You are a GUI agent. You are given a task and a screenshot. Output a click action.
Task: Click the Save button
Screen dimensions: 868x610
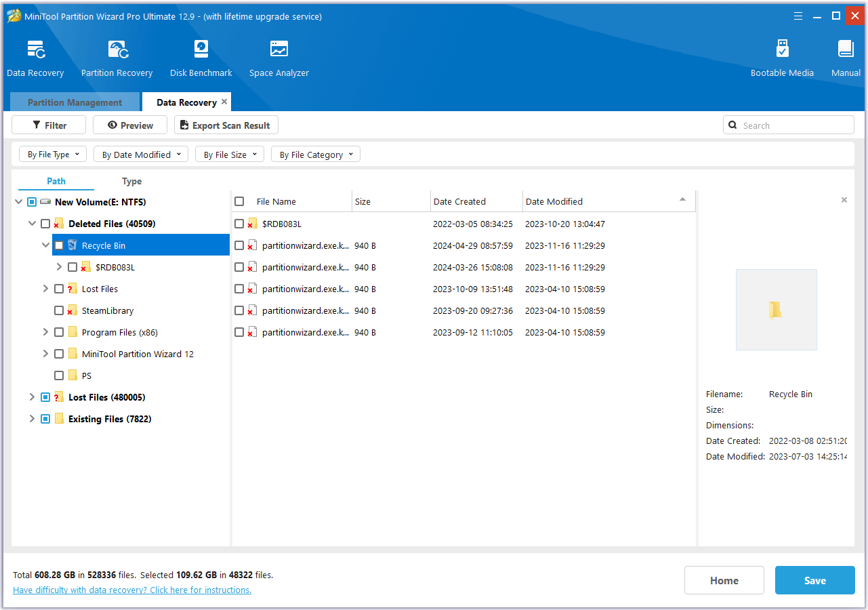(815, 580)
